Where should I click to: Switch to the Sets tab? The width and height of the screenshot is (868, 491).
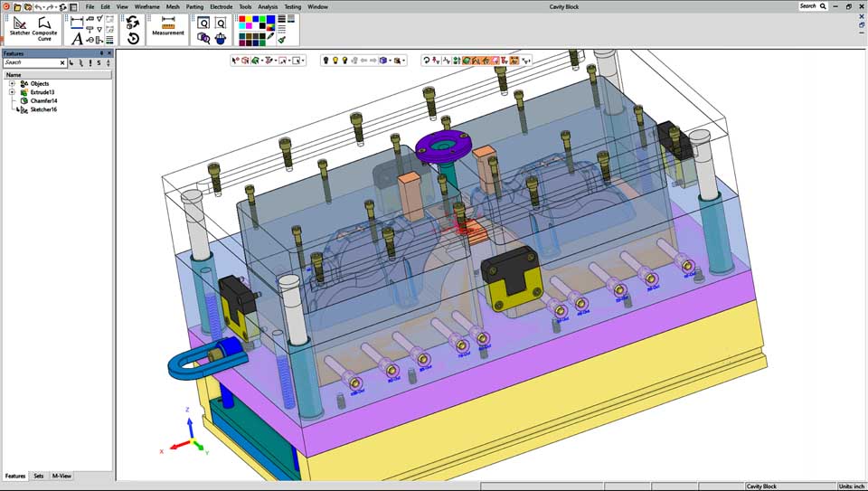(38, 476)
